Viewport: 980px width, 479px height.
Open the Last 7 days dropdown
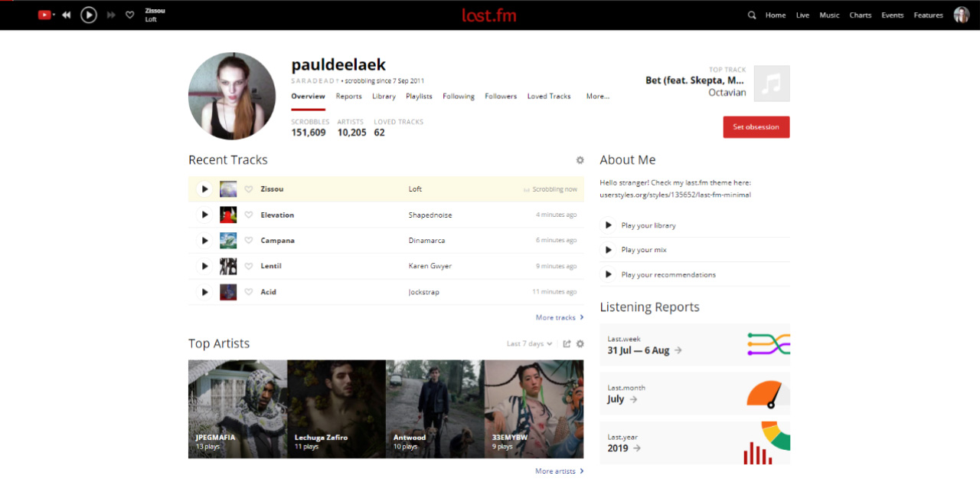528,343
